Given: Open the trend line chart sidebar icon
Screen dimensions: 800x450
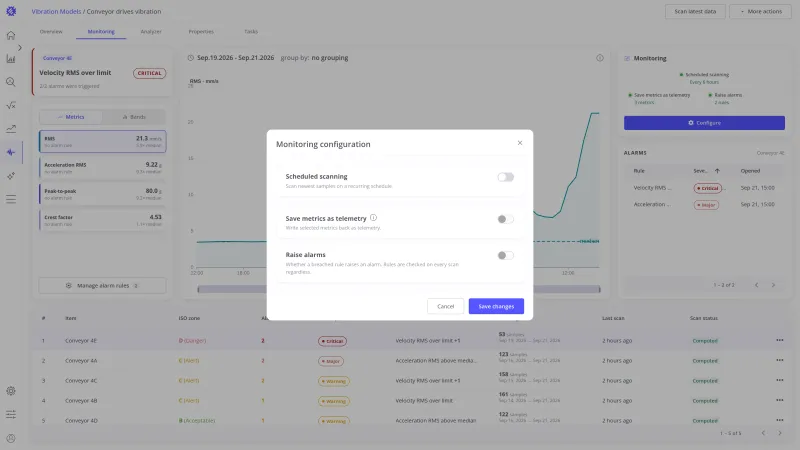Looking at the screenshot, I should [11, 129].
